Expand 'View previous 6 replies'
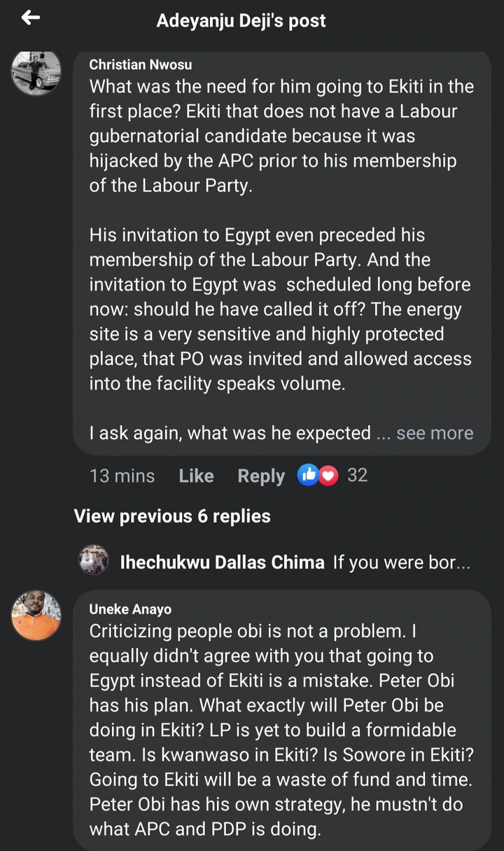 pos(172,517)
